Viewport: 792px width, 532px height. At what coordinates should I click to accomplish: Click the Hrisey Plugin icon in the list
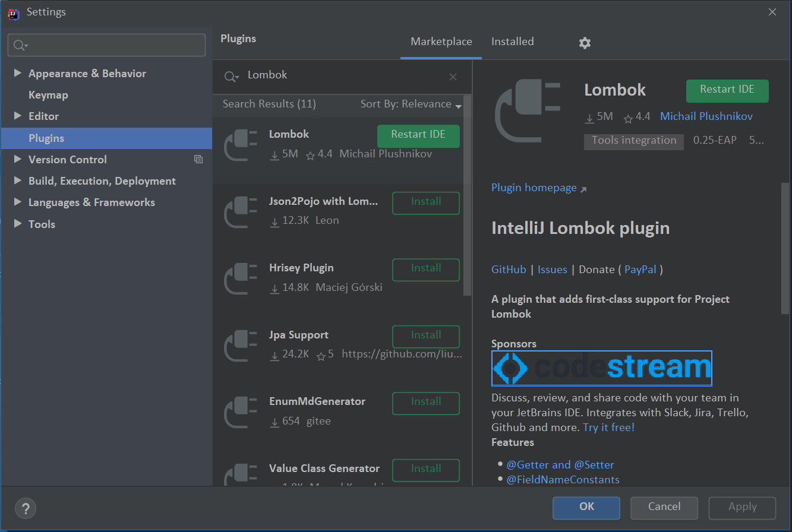pos(241,279)
